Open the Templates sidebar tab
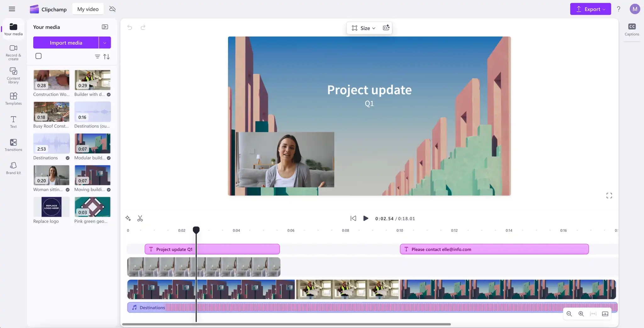The image size is (644, 328). (13, 99)
